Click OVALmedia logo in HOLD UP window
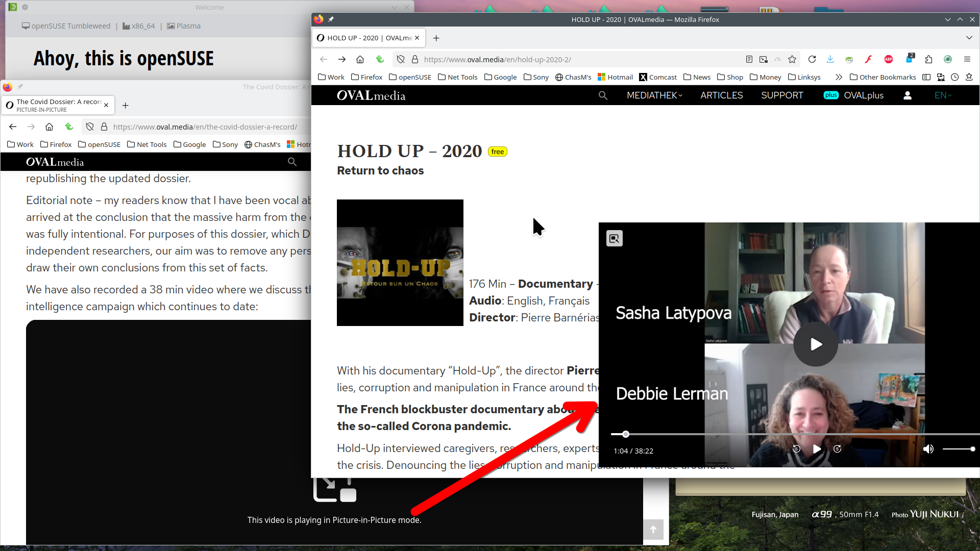The image size is (980, 551). coord(371,95)
